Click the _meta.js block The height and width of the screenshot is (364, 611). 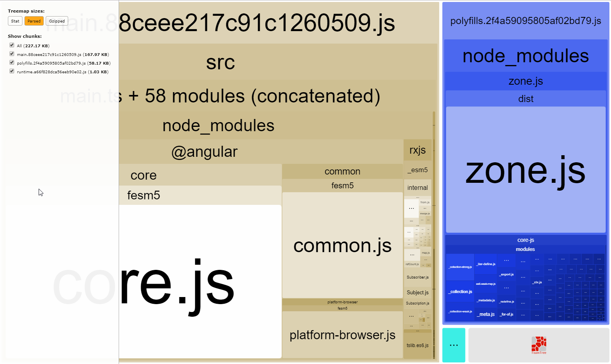coord(486,314)
